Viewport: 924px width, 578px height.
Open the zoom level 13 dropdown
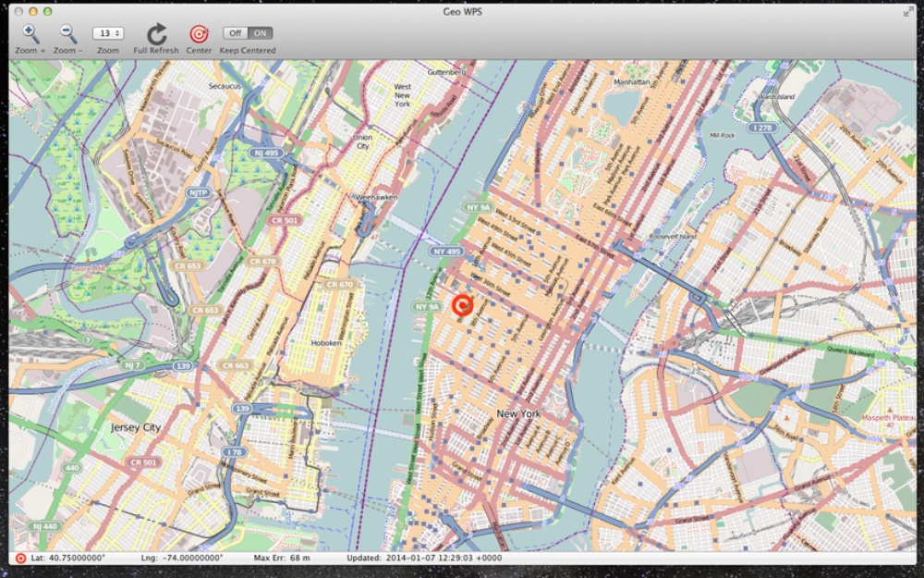(x=108, y=33)
